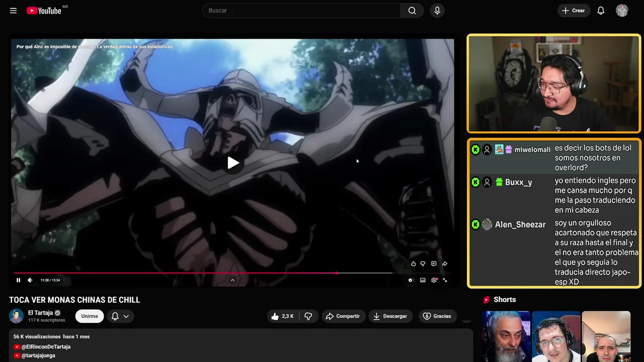Click the username Buxx_y in chat
This screenshot has height=362, width=644.
(518, 183)
